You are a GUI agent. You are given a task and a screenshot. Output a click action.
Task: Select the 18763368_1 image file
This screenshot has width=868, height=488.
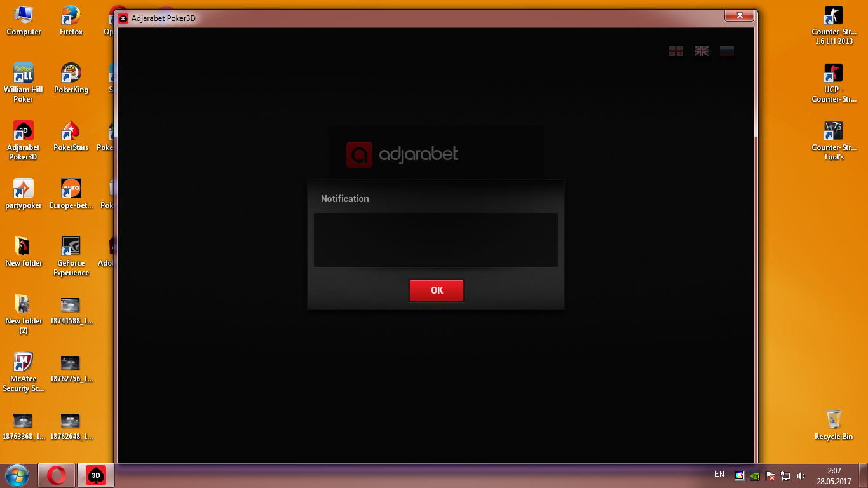pos(24,426)
